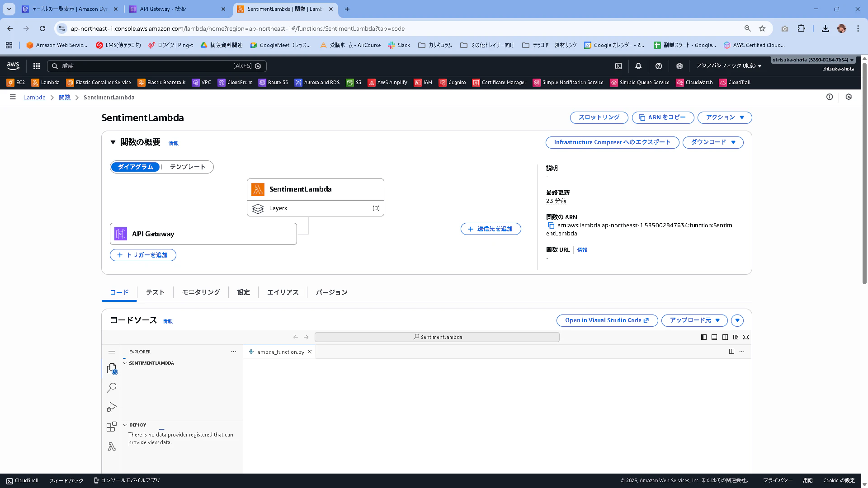The image size is (868, 488).
Task: Open S3 from the favorites bar
Action: pos(354,83)
